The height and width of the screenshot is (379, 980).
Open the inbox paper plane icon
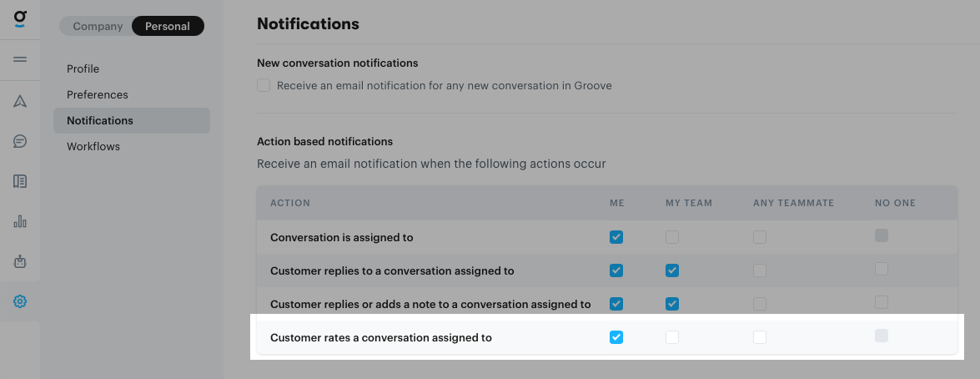tap(20, 101)
